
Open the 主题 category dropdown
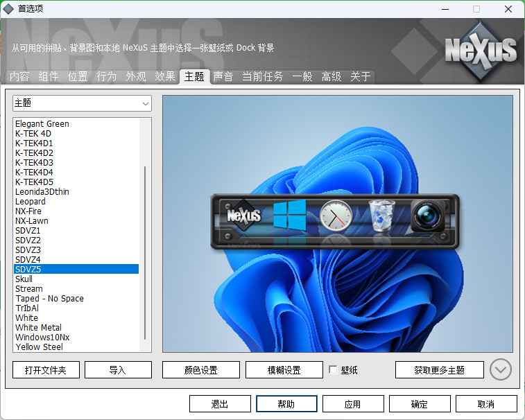coord(82,103)
